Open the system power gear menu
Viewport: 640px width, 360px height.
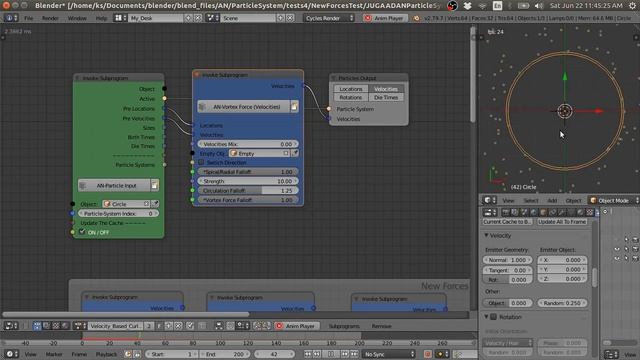[632, 6]
